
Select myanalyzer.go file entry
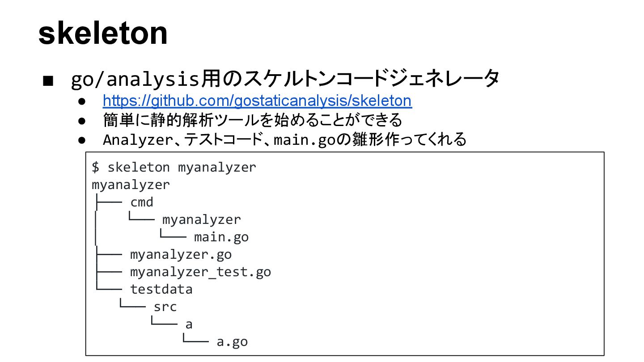tap(181, 255)
